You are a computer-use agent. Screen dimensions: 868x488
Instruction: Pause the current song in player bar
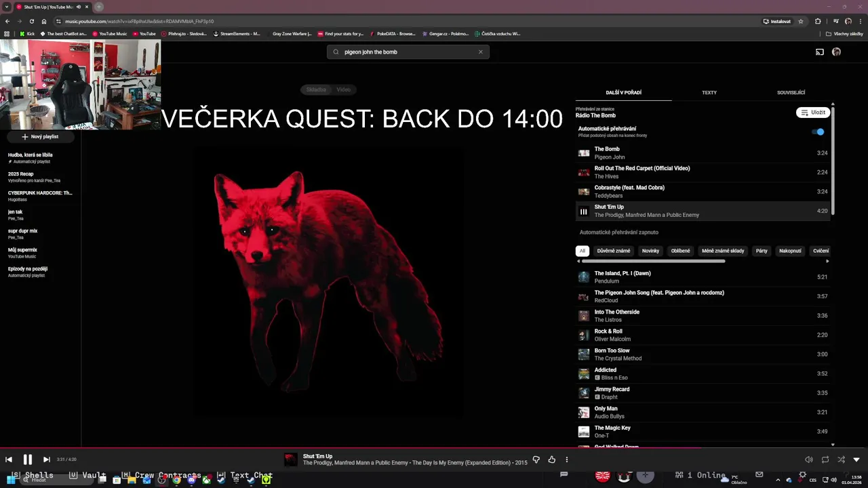click(28, 460)
